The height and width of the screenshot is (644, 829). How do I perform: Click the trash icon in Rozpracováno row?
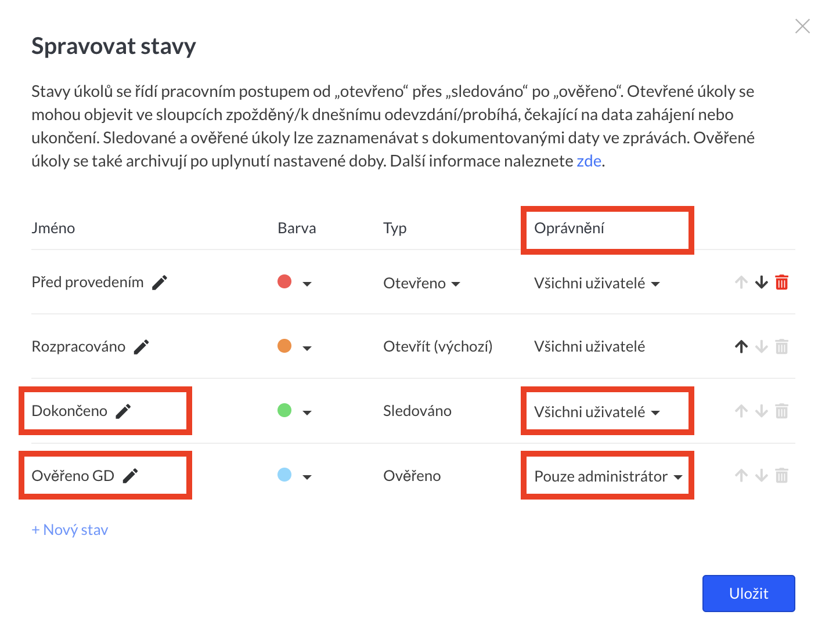click(x=782, y=347)
